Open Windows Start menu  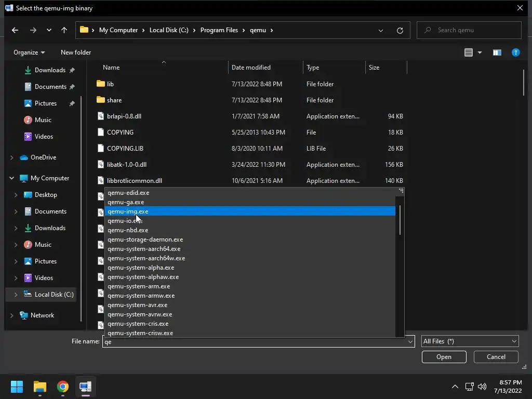click(x=17, y=387)
